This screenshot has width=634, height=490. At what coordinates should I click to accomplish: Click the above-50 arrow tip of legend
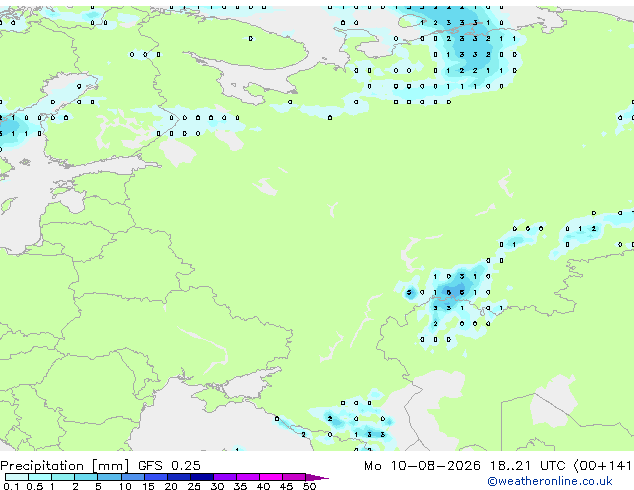pyautogui.click(x=317, y=477)
